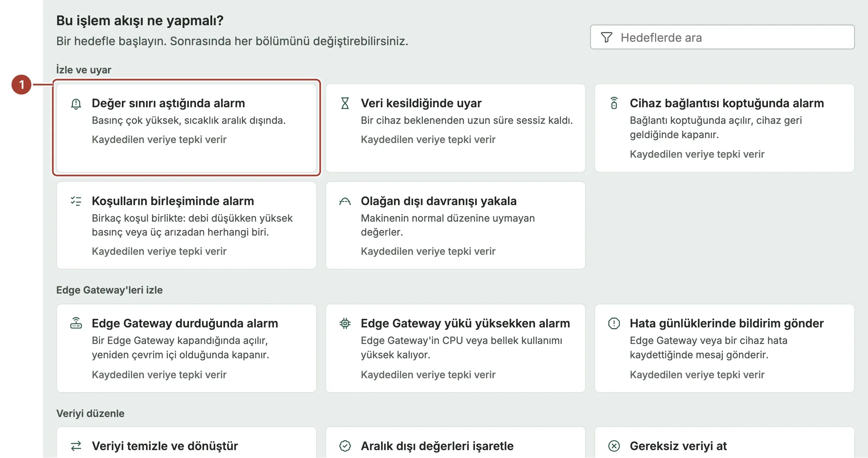Viewport: 868px width, 458px height.
Task: Click the exclamation icon for Hata günlüklerinde bildirim gönder
Action: click(614, 323)
